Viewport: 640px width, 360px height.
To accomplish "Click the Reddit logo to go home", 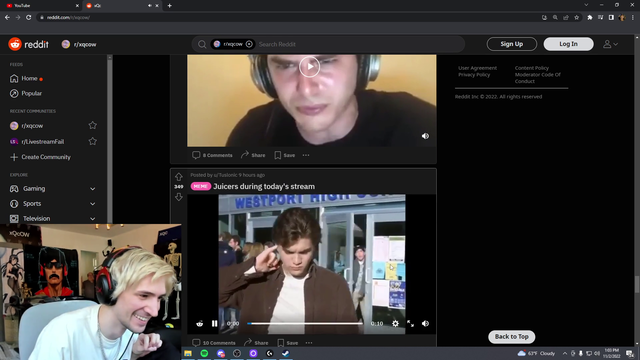I will pos(29,44).
